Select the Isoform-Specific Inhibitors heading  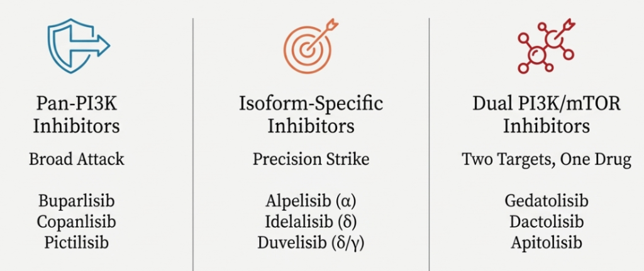(x=311, y=114)
